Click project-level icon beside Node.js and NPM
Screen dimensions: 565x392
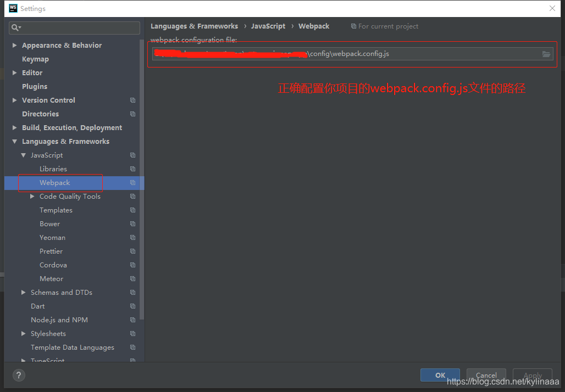[x=132, y=320]
